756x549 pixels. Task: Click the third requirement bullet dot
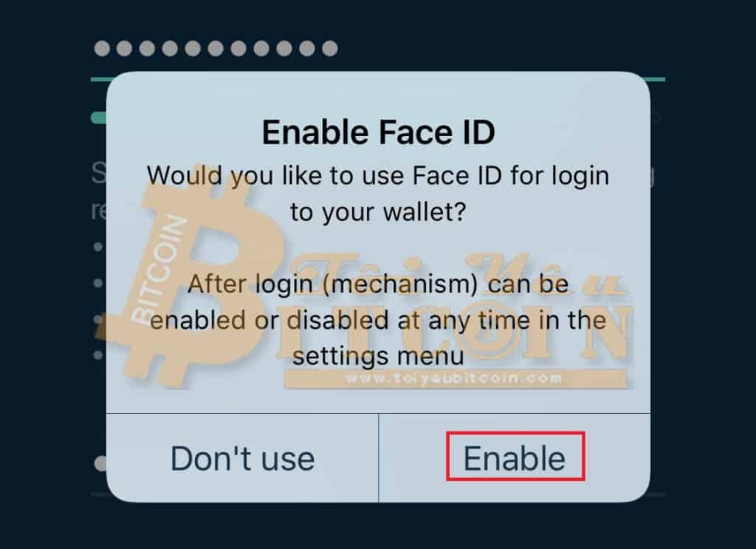tap(98, 319)
